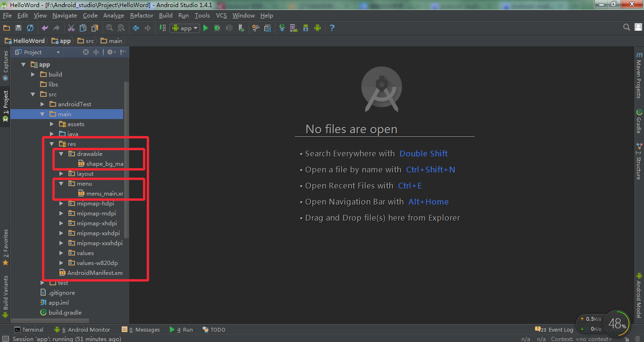Click the Find magnifier icon
Screen dimensions: 644x342
[109, 28]
